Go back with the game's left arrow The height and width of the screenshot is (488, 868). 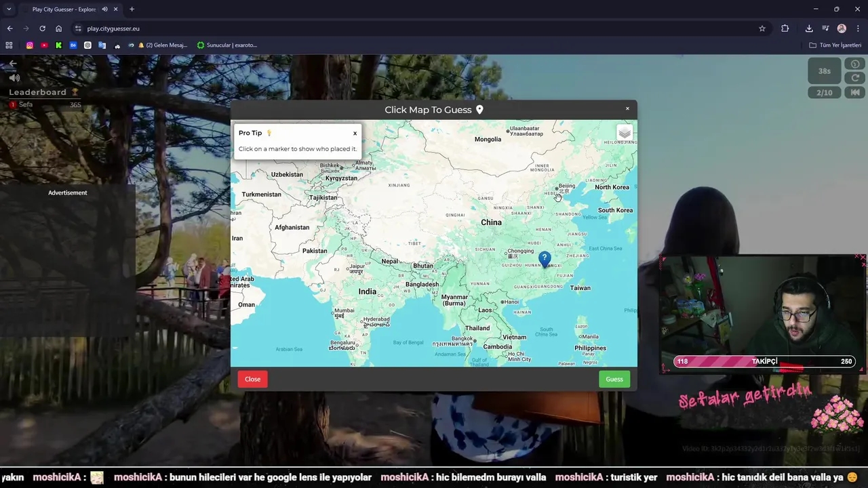click(x=12, y=63)
